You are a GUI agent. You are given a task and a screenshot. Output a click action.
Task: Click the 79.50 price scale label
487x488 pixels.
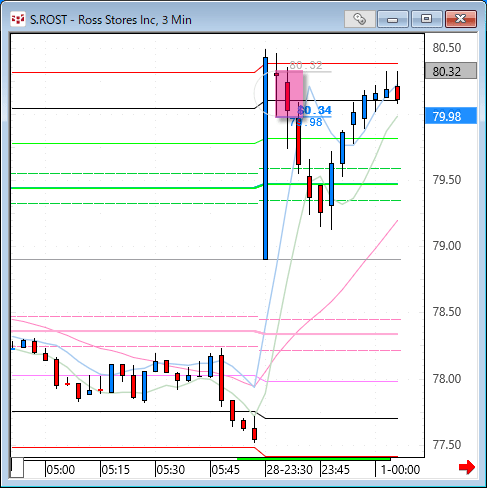(x=447, y=180)
